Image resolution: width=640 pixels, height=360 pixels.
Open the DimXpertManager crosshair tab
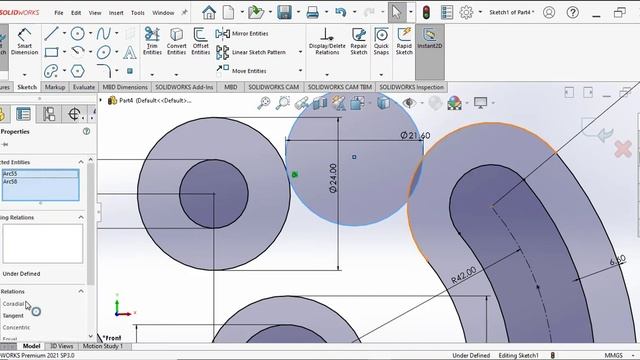click(74, 114)
